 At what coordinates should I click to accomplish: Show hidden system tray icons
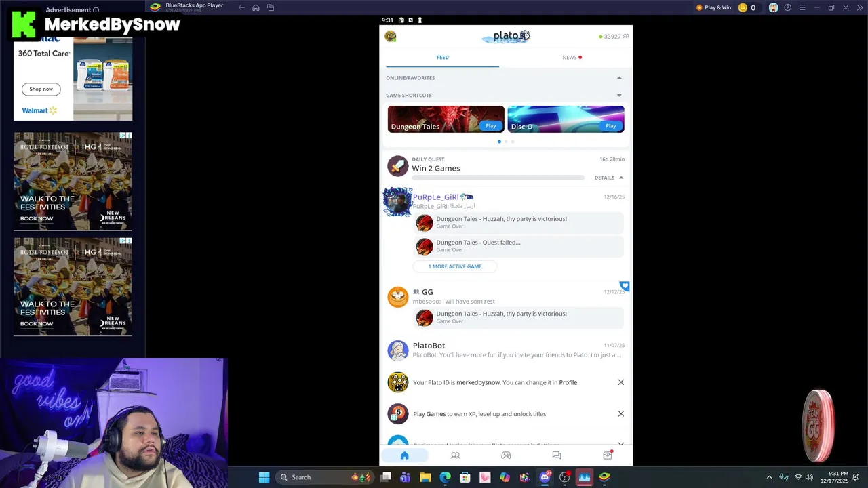pos(769,477)
